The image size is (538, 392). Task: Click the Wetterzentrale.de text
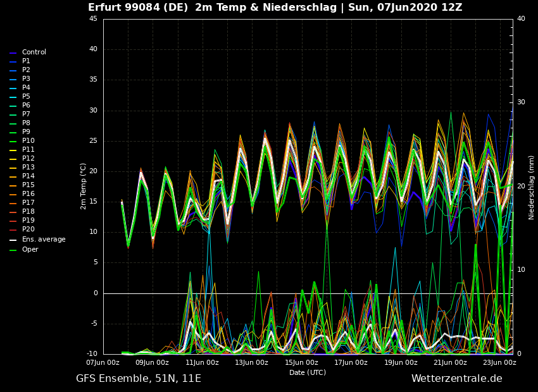456,379
